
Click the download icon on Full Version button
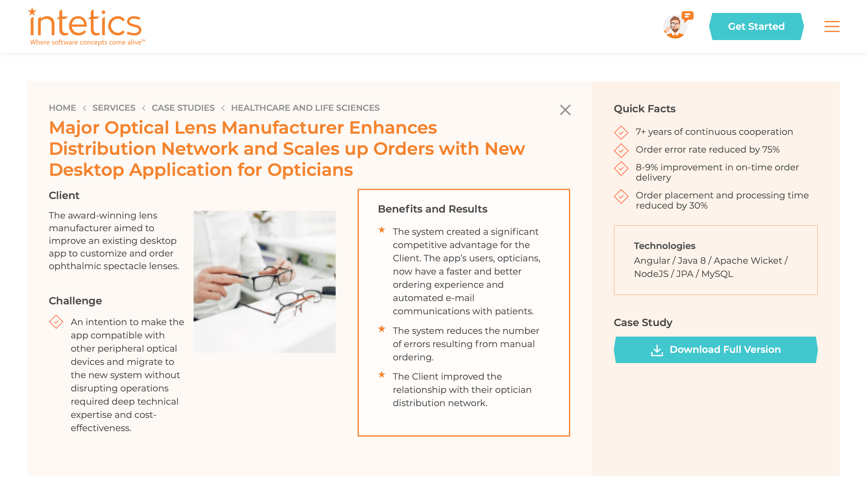[658, 350]
